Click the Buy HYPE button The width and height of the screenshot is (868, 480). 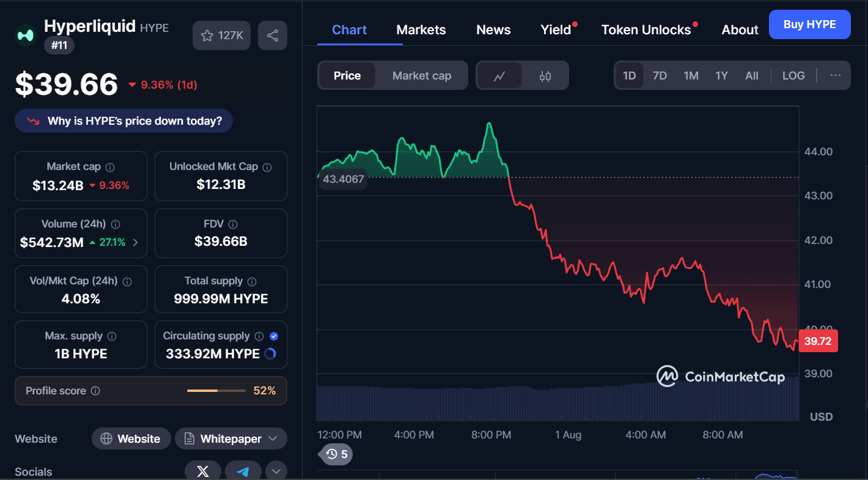[x=810, y=24]
